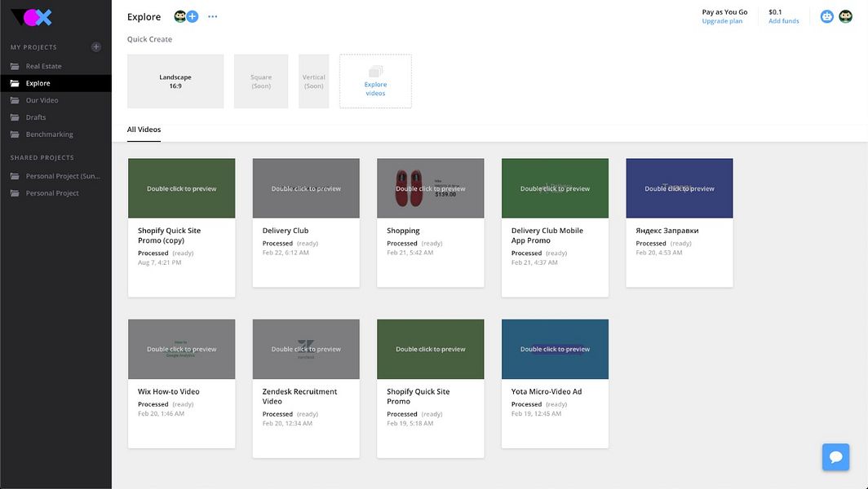
Task: Click the Drafts folder icon
Action: 15,117
